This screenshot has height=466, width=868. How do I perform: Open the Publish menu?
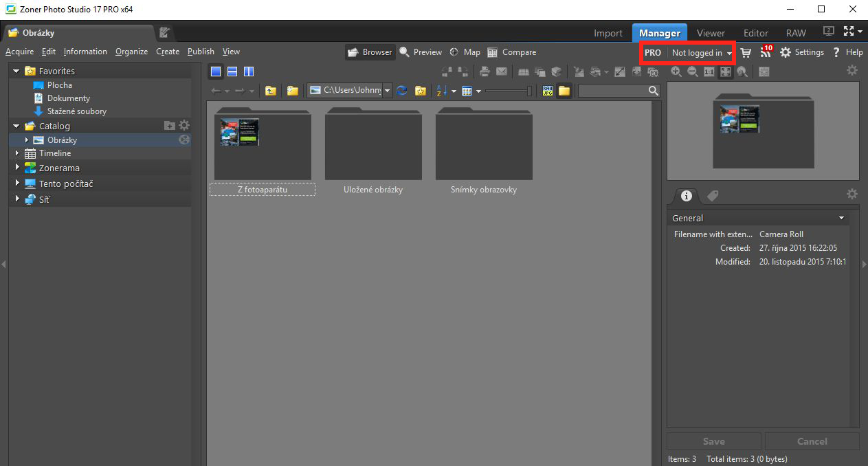click(200, 51)
